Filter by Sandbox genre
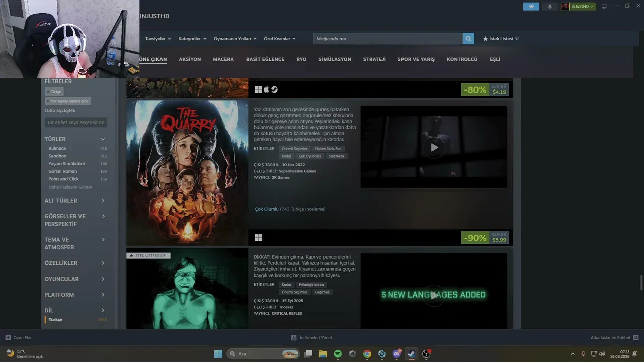 (57, 156)
